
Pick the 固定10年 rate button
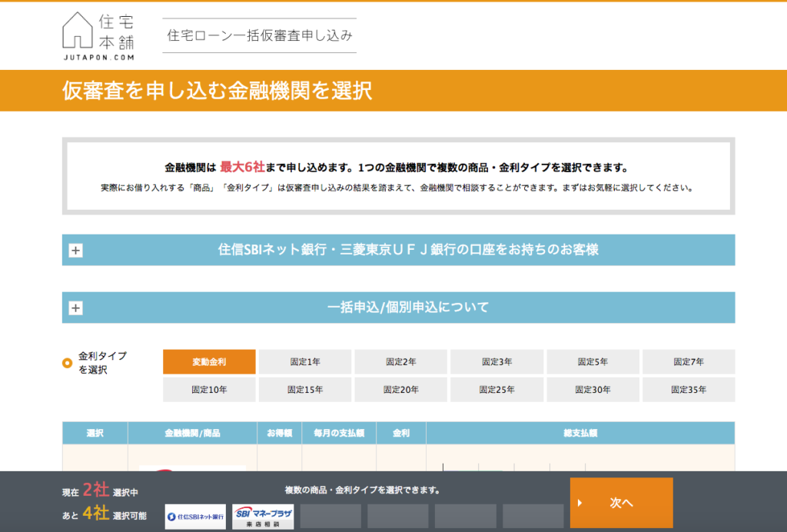coord(209,390)
